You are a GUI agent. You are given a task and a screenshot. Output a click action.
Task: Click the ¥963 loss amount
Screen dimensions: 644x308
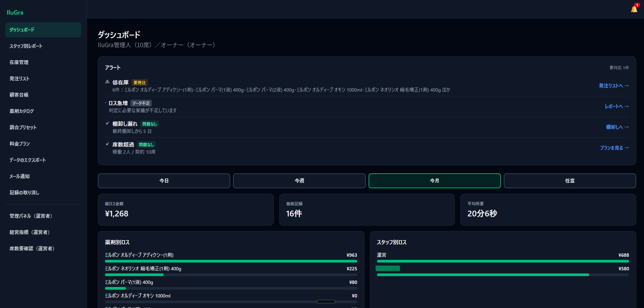pyautogui.click(x=352, y=255)
